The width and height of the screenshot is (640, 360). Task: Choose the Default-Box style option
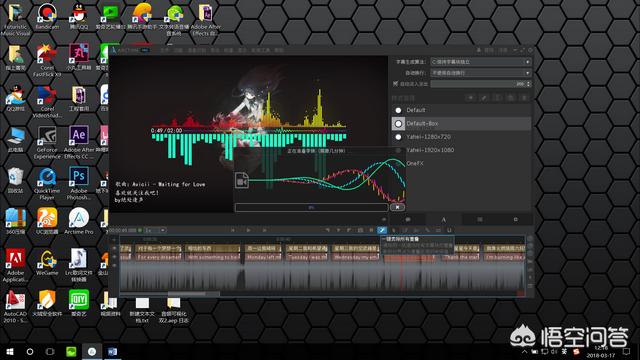(461, 124)
